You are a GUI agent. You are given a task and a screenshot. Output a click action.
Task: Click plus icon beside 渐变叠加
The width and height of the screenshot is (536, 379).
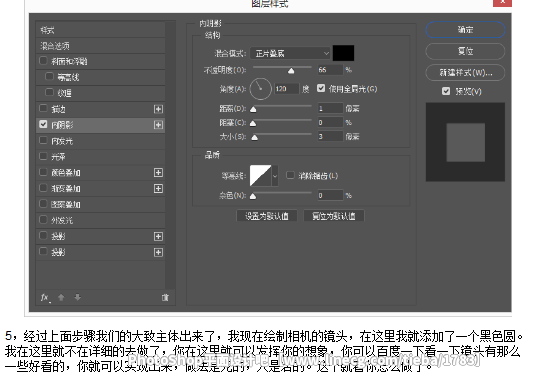(158, 189)
